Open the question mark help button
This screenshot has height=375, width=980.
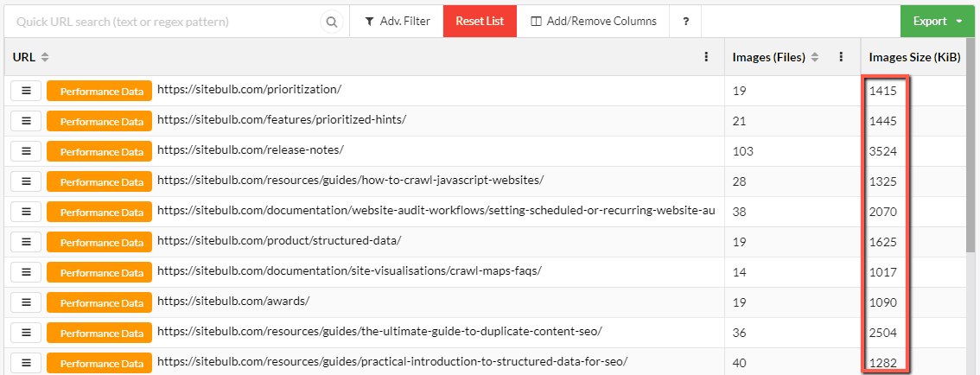coord(685,22)
